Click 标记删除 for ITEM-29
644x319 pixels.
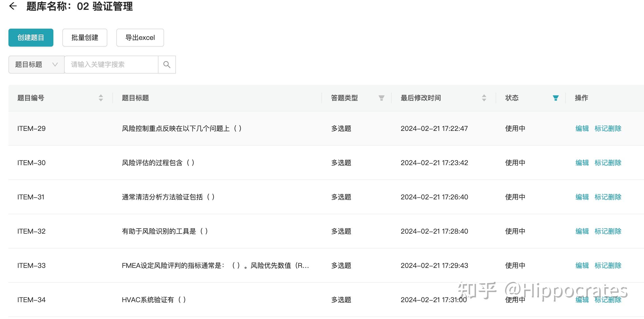click(x=608, y=129)
